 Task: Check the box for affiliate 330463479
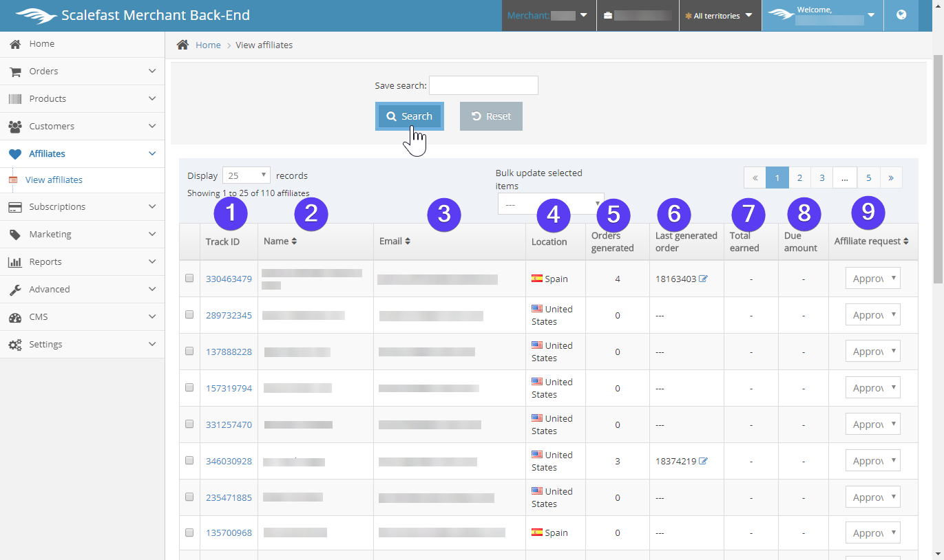coord(189,279)
